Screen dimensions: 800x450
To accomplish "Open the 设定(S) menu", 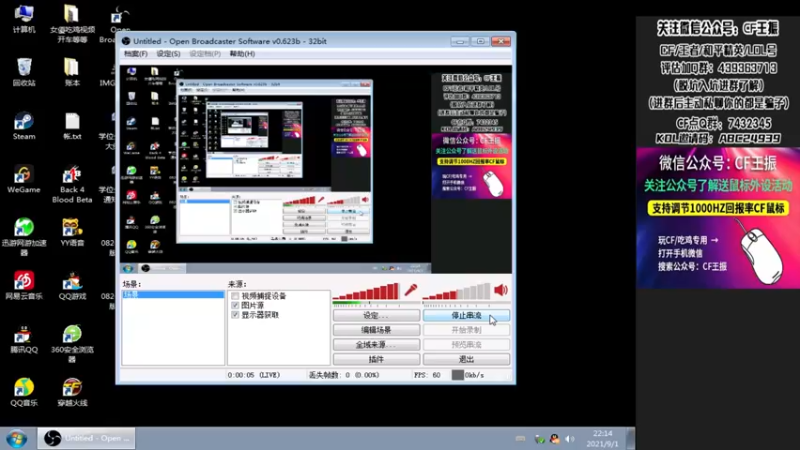I will (168, 54).
